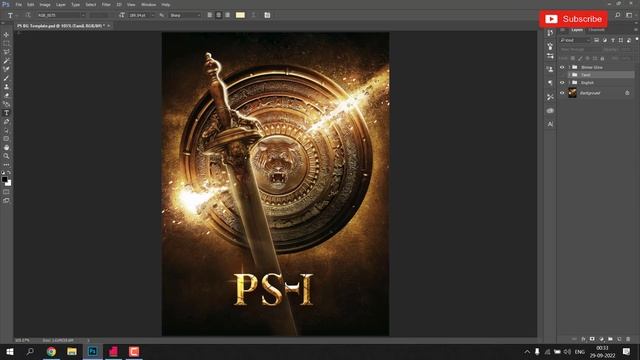Select the Brush tool
The height and width of the screenshot is (360, 640).
[6, 78]
